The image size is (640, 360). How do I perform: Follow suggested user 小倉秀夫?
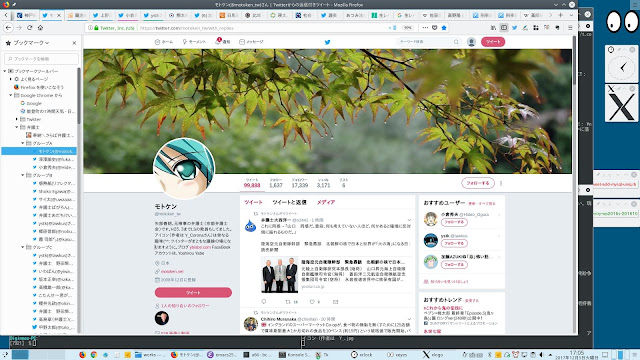tap(454, 222)
